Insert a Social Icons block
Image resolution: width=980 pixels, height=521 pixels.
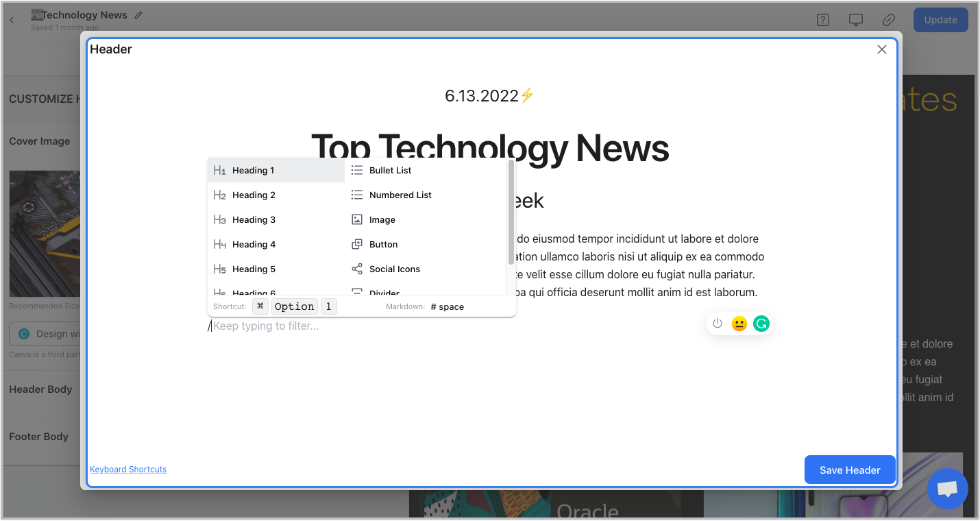[x=425, y=269]
